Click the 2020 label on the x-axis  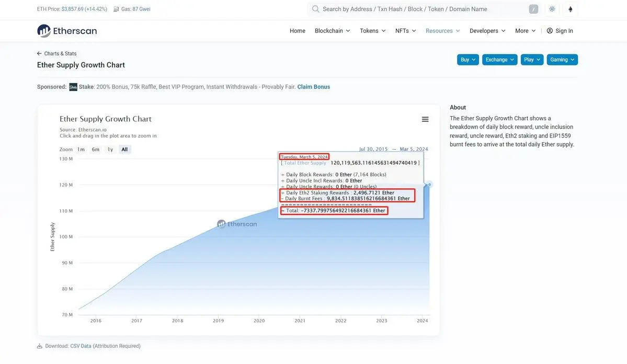[259, 321]
